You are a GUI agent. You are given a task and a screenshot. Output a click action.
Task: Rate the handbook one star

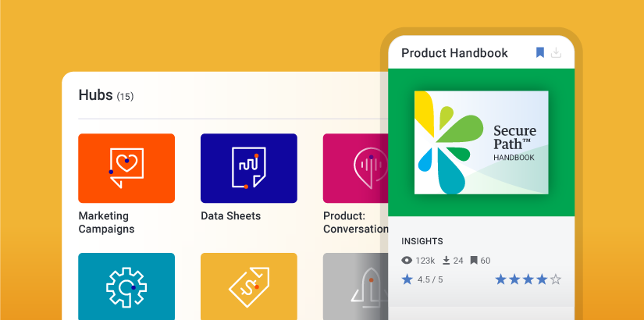[500, 279]
